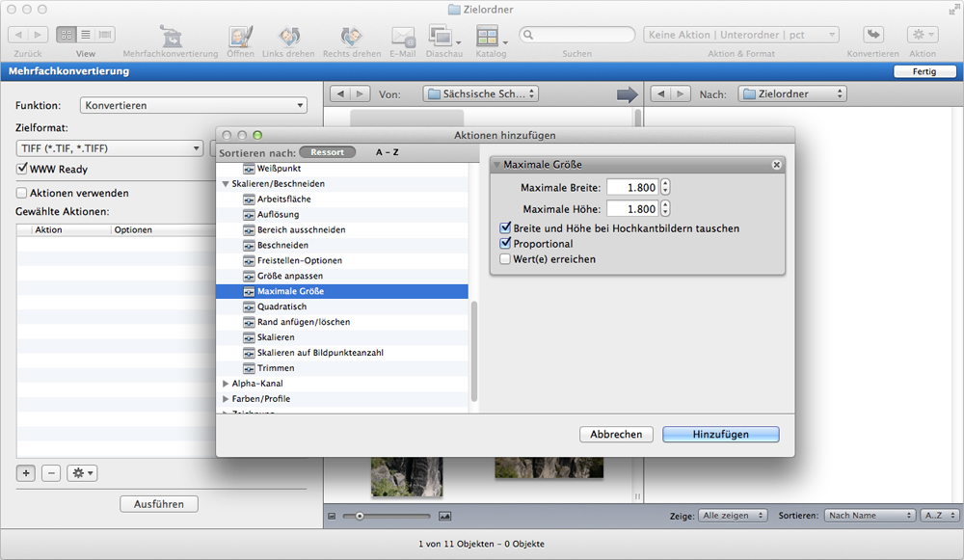Click the blue transfer arrow between the folders
This screenshot has height=560, width=964.
point(628,94)
